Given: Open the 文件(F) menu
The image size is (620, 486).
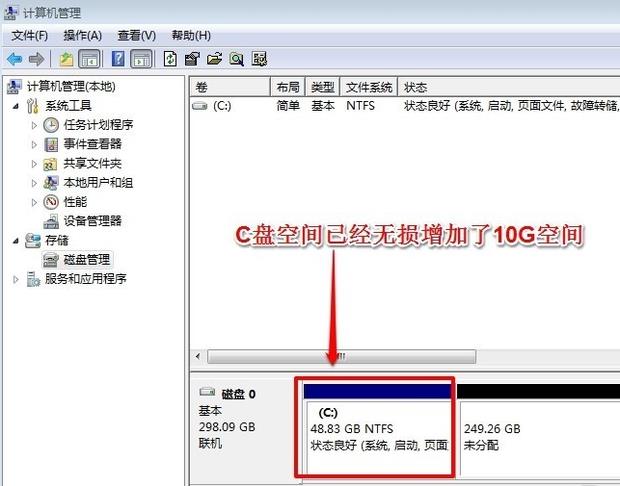Looking at the screenshot, I should (x=30, y=36).
